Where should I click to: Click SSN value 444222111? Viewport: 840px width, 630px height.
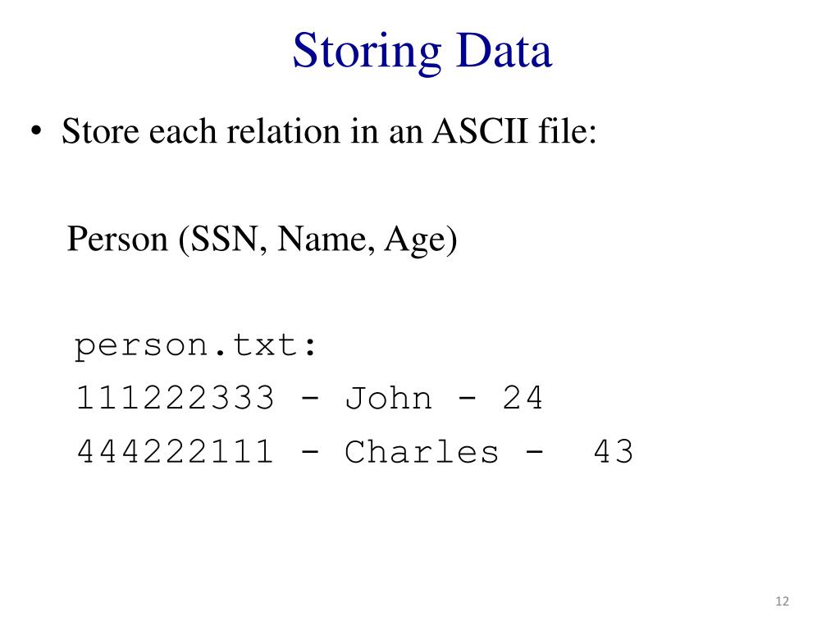pyautogui.click(x=176, y=452)
